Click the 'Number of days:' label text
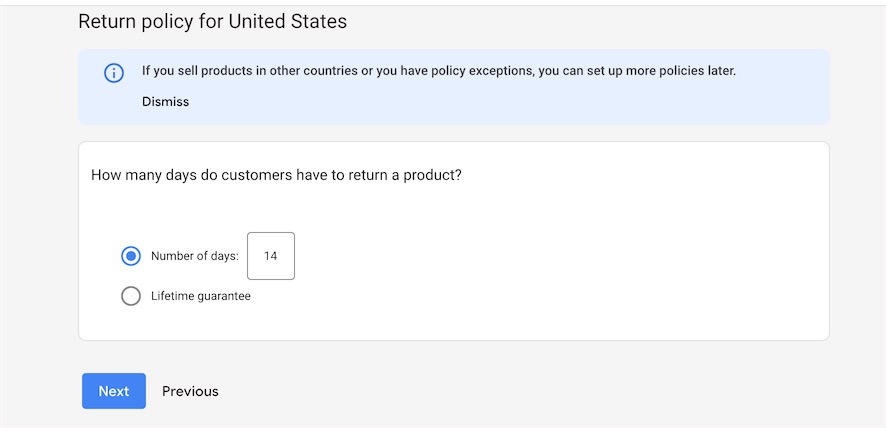 195,256
